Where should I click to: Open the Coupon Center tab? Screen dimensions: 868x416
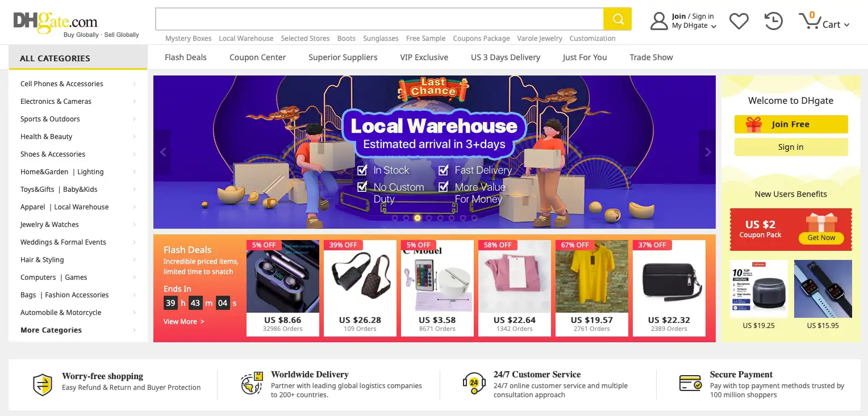(257, 57)
